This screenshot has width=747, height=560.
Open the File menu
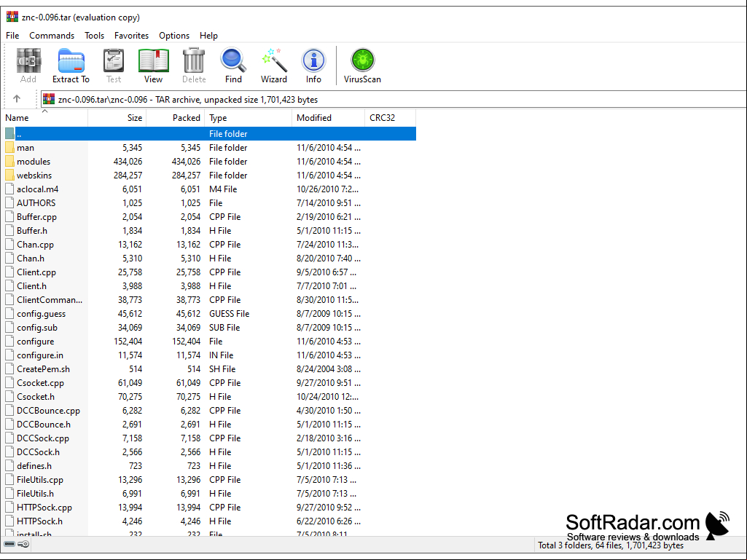[12, 36]
